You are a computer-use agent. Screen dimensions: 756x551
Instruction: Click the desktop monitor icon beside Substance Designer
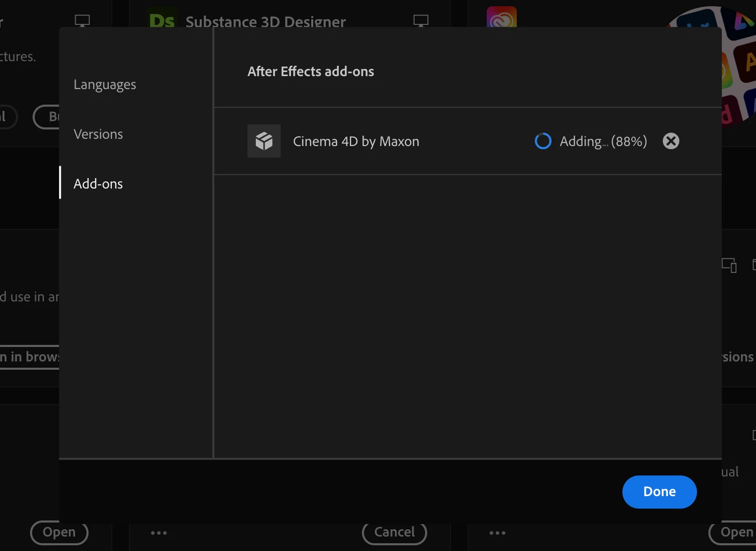tap(421, 21)
